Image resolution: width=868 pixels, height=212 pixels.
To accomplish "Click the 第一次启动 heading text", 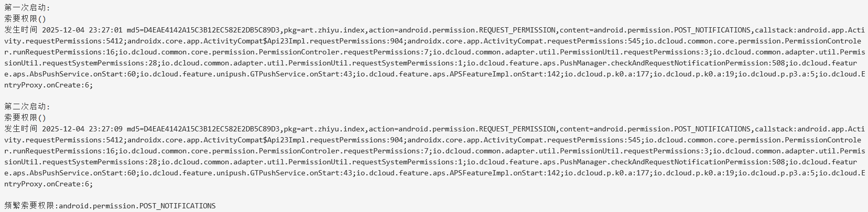I will coord(26,8).
